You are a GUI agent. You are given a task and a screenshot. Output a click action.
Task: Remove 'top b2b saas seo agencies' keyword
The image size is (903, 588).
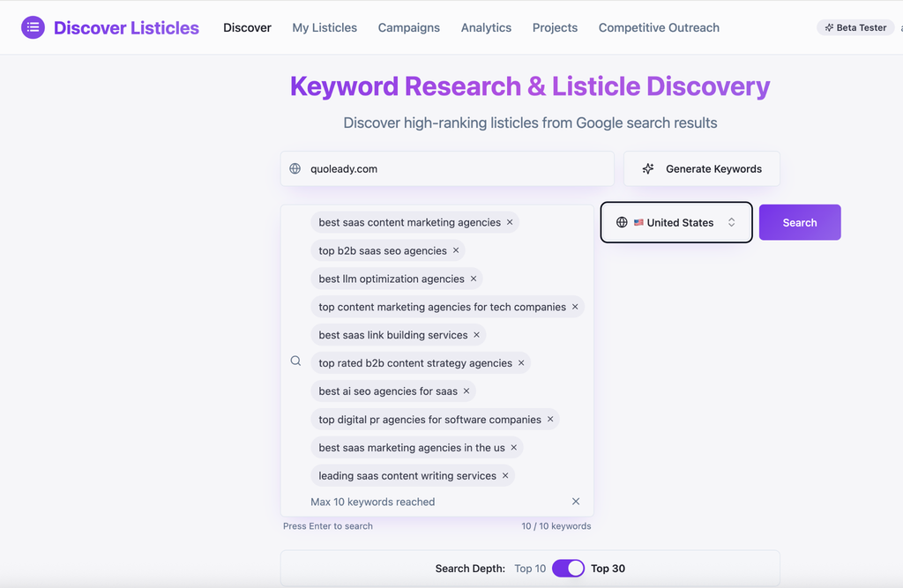tap(456, 250)
